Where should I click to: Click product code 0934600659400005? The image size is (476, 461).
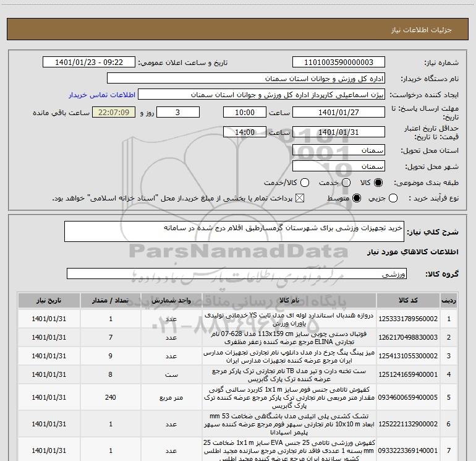point(408,397)
